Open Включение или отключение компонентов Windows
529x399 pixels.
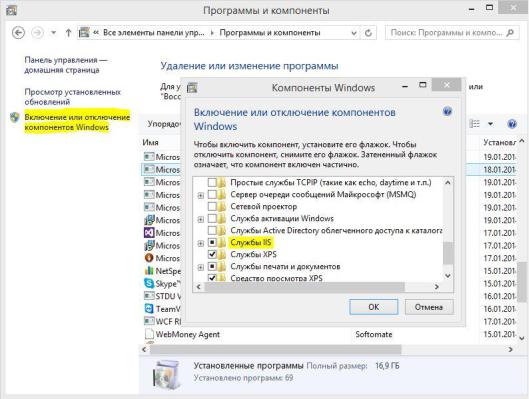tap(77, 122)
